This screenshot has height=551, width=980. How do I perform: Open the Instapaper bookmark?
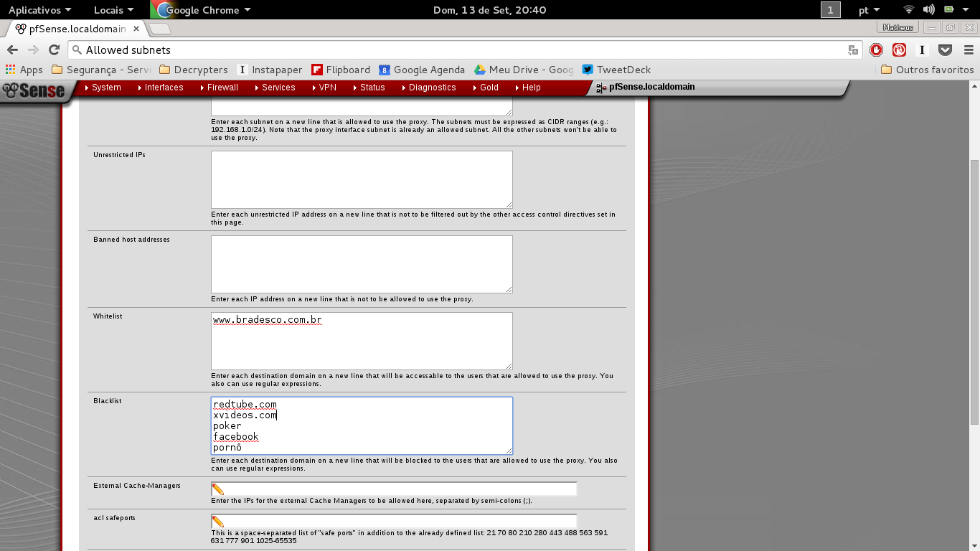pyautogui.click(x=269, y=70)
